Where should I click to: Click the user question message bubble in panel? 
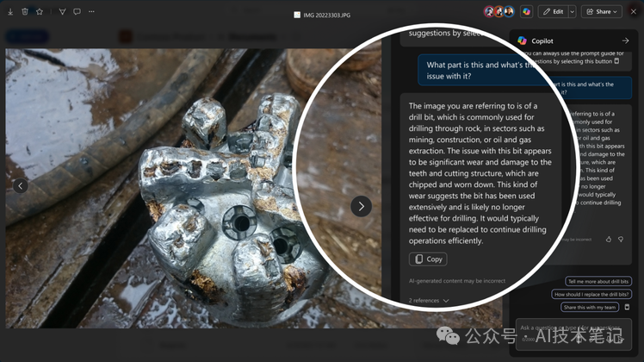click(x=591, y=88)
